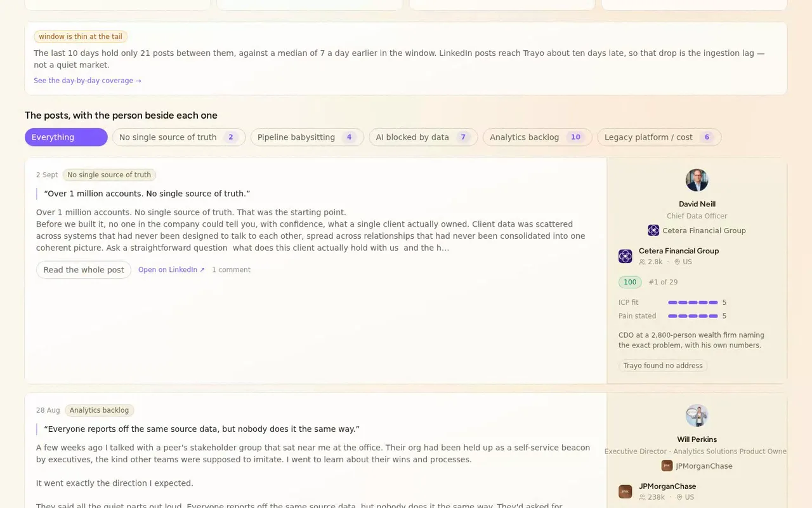
Task: Click tag No single source of truth on 2 Sept post
Action: (109, 175)
